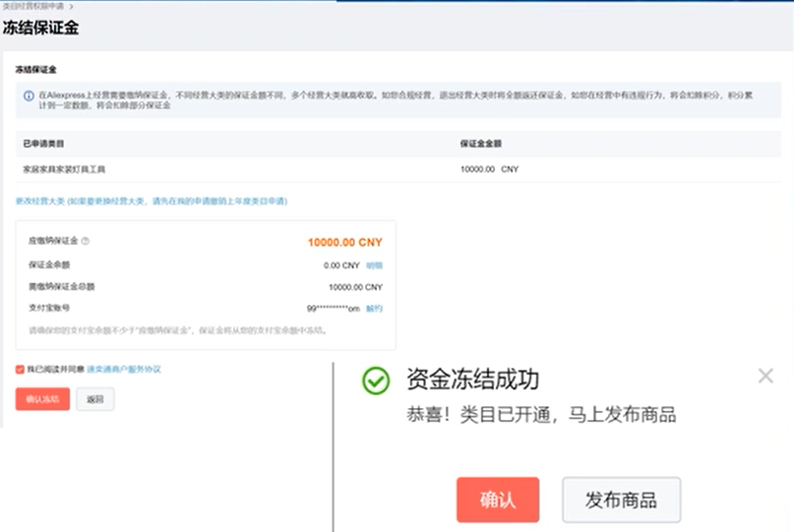Select the 家居家具家装灯具工具 category row
Viewport: 794px width, 532px height.
pos(398,169)
